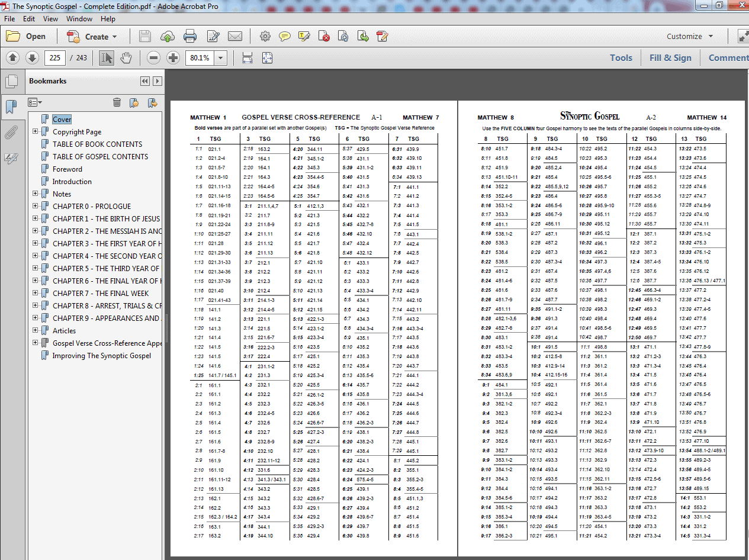Expand CHAPTER 1 - THE BIRTH OF JESUS

(x=35, y=218)
